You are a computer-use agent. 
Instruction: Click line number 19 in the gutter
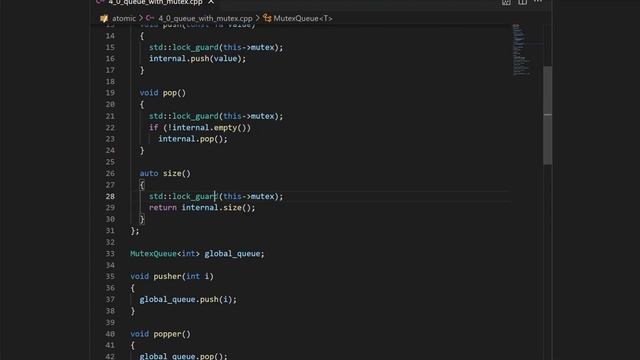click(x=110, y=93)
